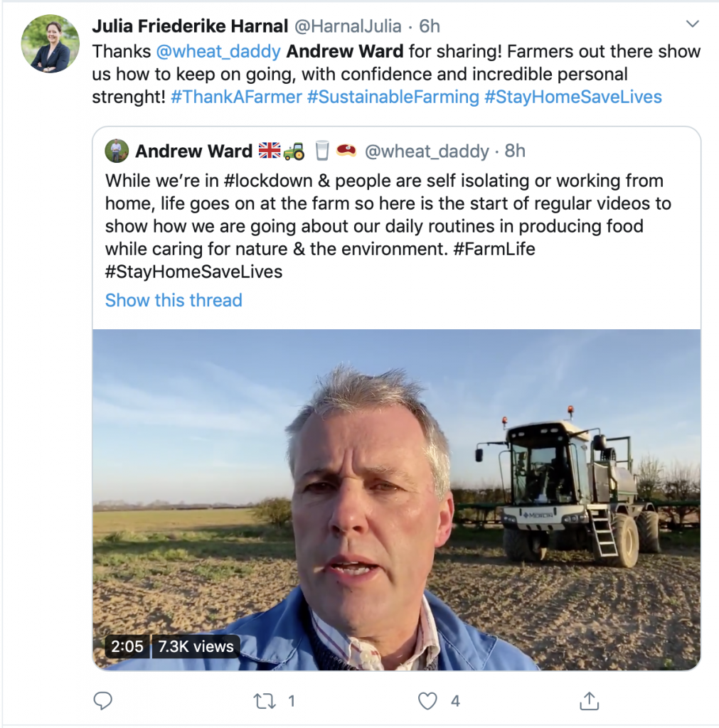The image size is (719, 728).
Task: Click the 7.3K views counter
Action: tap(196, 646)
